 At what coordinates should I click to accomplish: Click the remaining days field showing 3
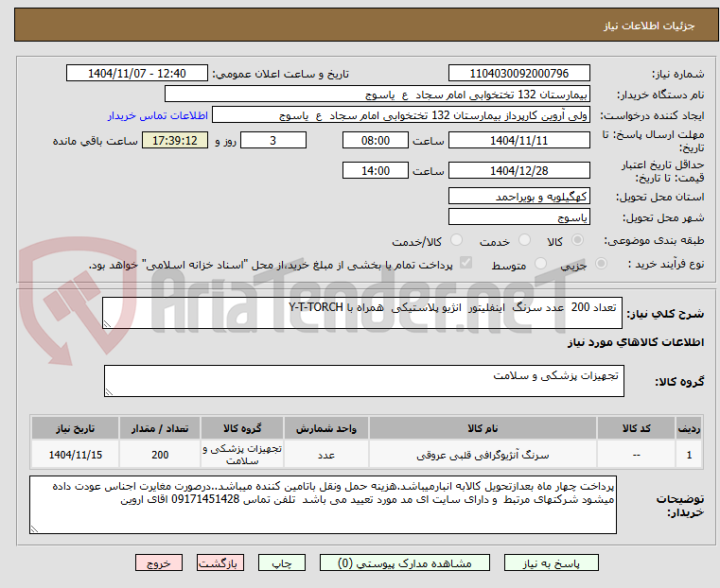273,140
